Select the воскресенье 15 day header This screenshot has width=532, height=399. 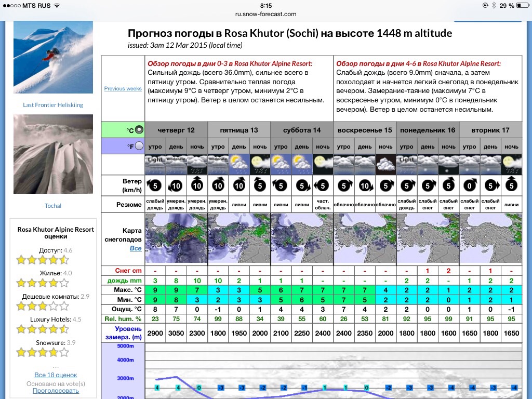coord(365,130)
